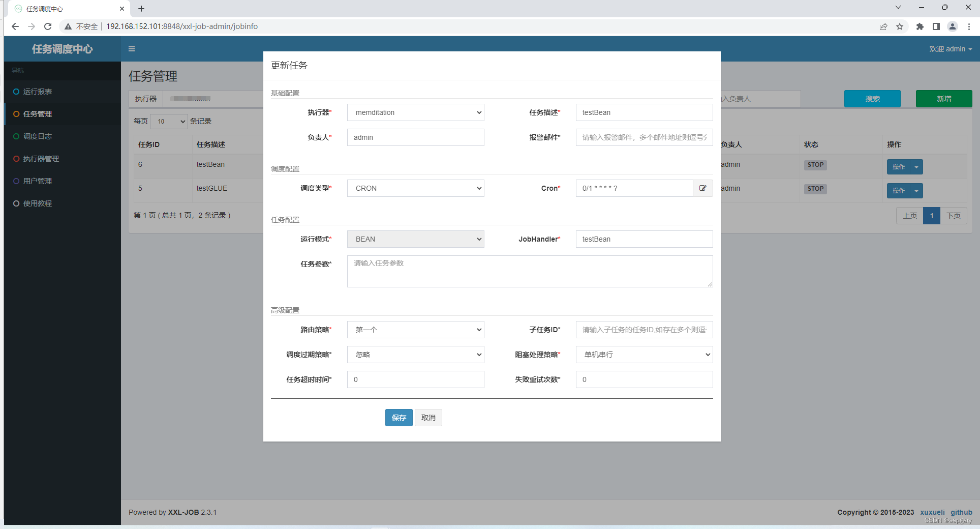The height and width of the screenshot is (529, 980).
Task: Click the 报警邮件 input field
Action: point(645,137)
